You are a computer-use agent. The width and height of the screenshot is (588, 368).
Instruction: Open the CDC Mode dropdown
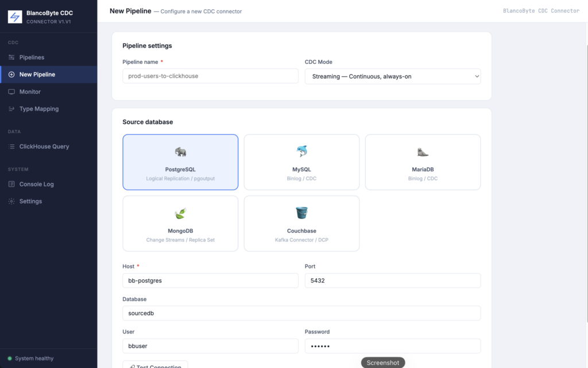[393, 76]
